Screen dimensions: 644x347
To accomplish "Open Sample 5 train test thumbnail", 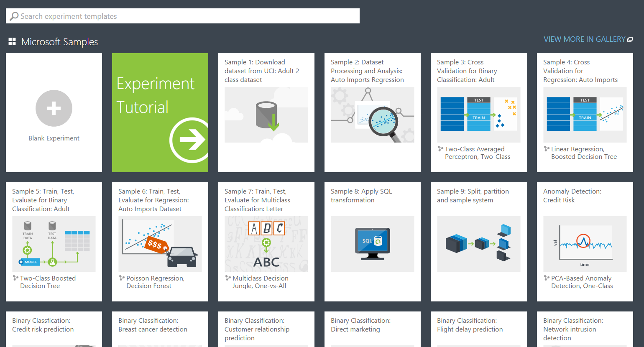I will click(x=54, y=244).
